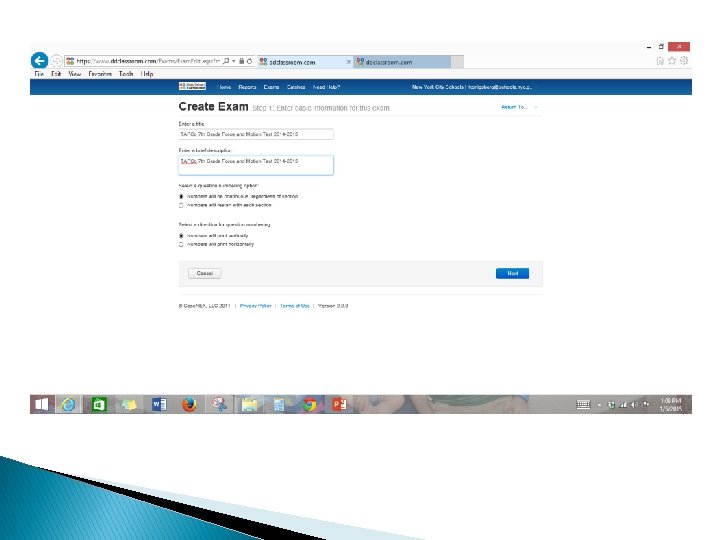Viewport: 720px width, 540px height.
Task: Click the site logo in blue navigation bar
Action: coord(192,86)
